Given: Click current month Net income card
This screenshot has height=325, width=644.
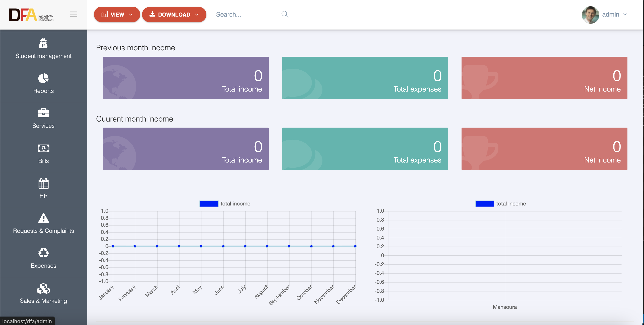Looking at the screenshot, I should click(544, 149).
